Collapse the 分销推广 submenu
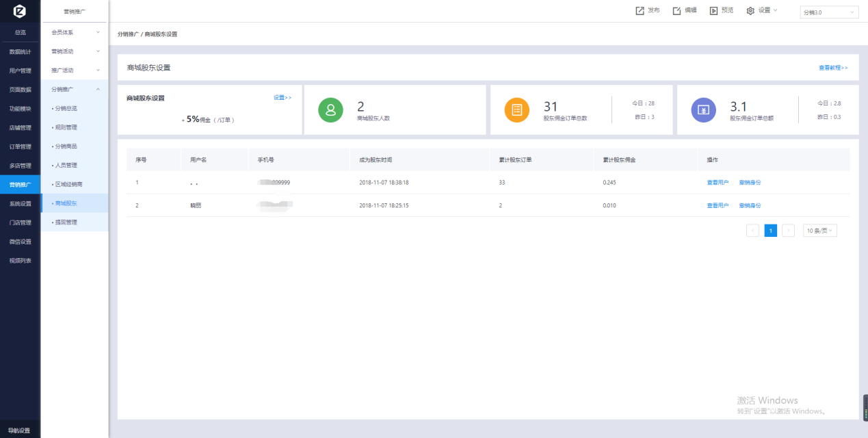Viewport: 868px width, 438px height. click(75, 89)
